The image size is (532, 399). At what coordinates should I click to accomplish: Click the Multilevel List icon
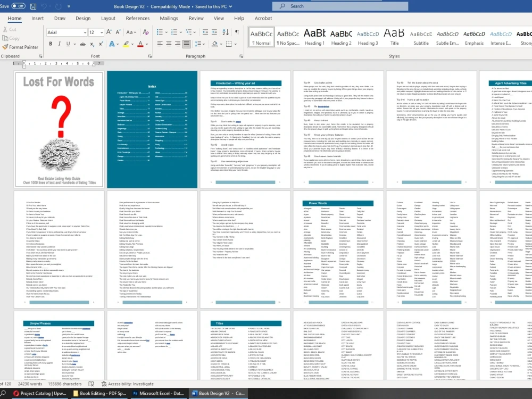click(189, 32)
